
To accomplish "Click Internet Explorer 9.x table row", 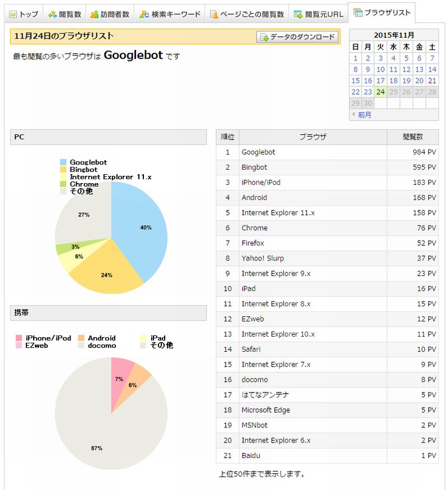I will coord(327,273).
